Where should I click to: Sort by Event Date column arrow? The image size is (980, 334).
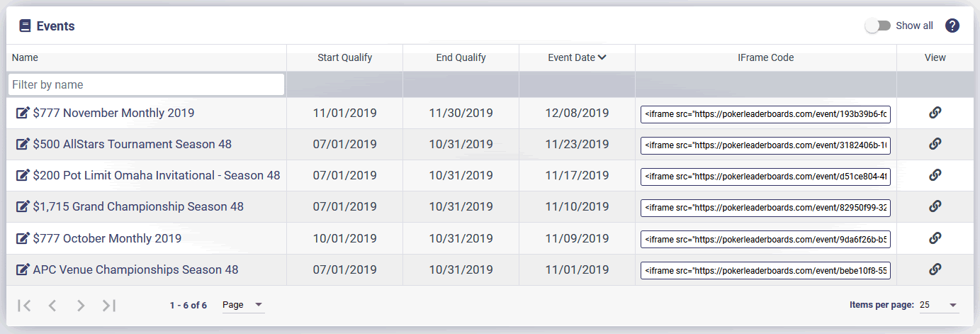pos(602,58)
